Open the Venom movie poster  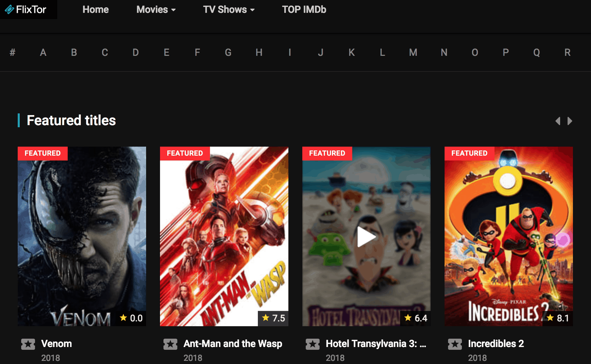(82, 236)
